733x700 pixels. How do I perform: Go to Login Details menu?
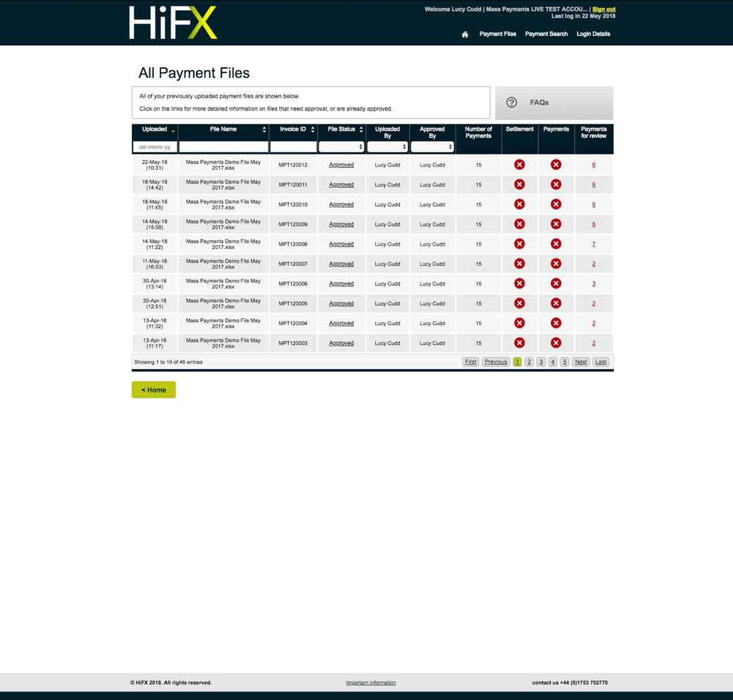(x=593, y=34)
